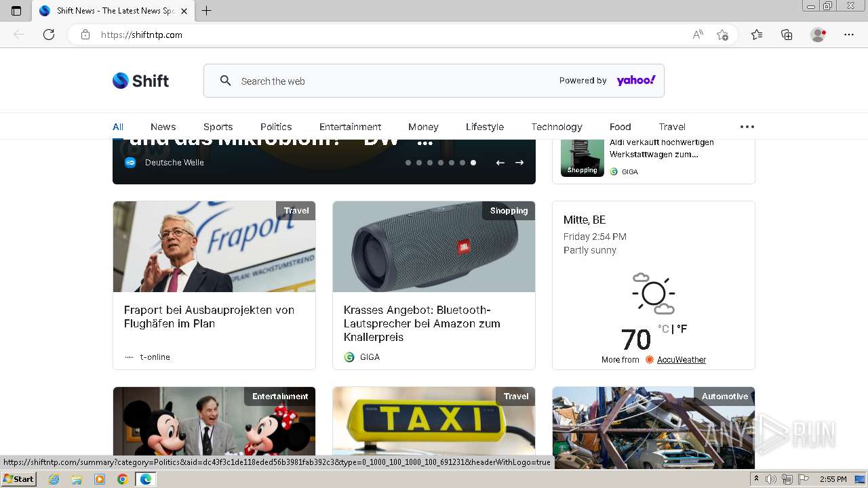
Task: Open the Favorites list
Action: 757,35
